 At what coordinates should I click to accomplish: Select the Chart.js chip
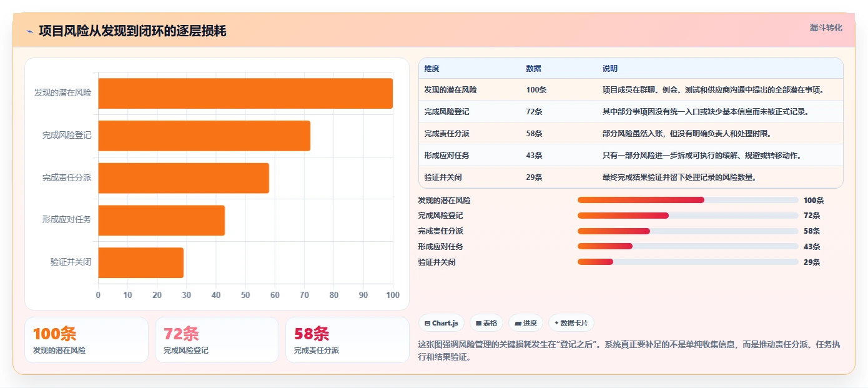coord(441,323)
